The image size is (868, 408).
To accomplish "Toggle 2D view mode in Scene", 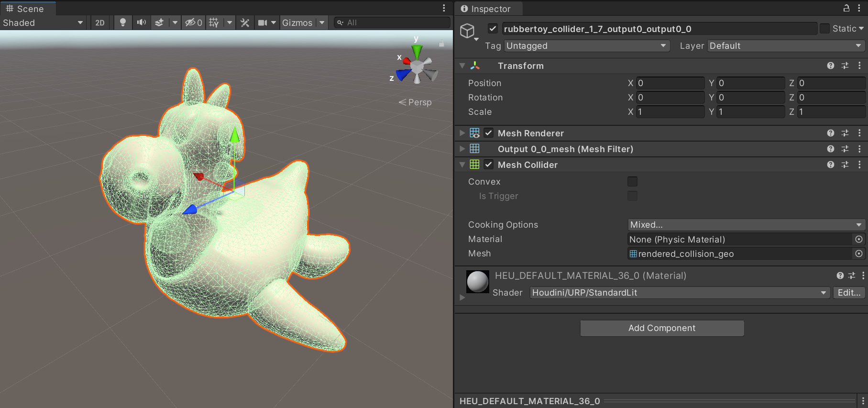I will click(x=100, y=22).
